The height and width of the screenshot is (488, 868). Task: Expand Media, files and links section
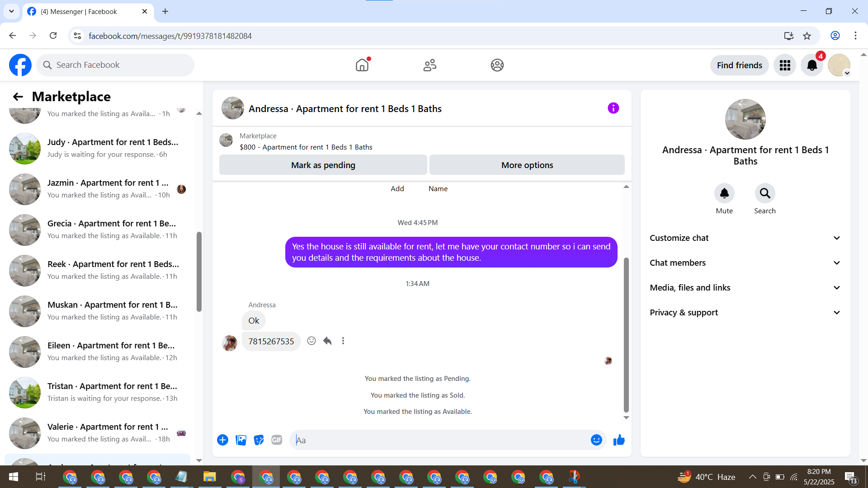(x=745, y=288)
